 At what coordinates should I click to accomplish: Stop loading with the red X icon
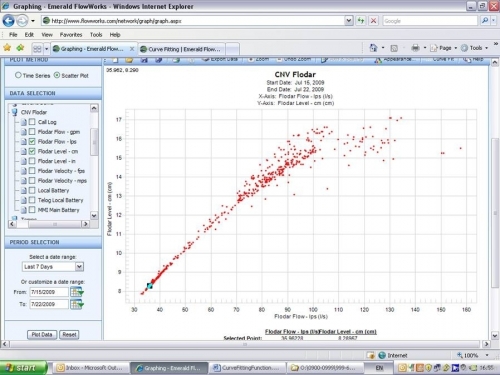374,21
